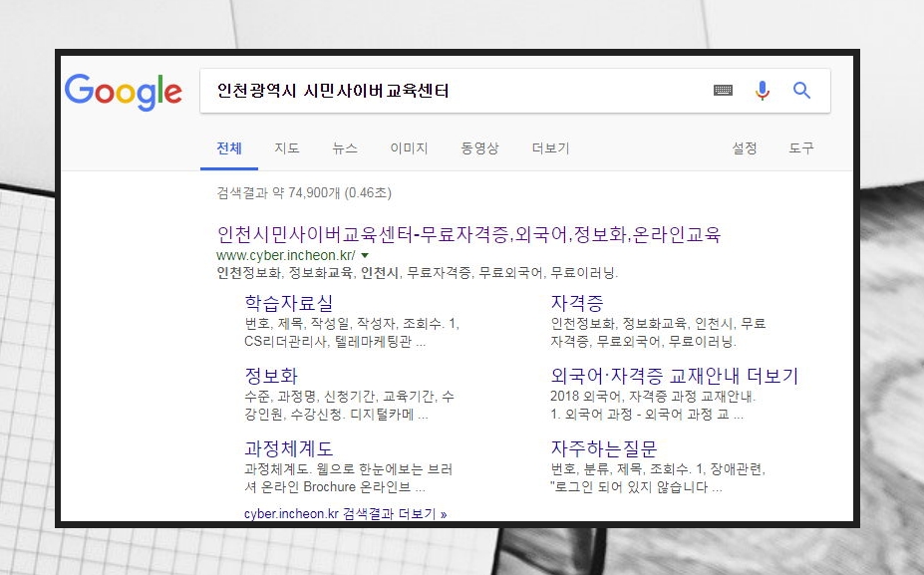Open the 인천시민사이버교육센터 result title
Screen dimensions: 924x575
(x=468, y=234)
